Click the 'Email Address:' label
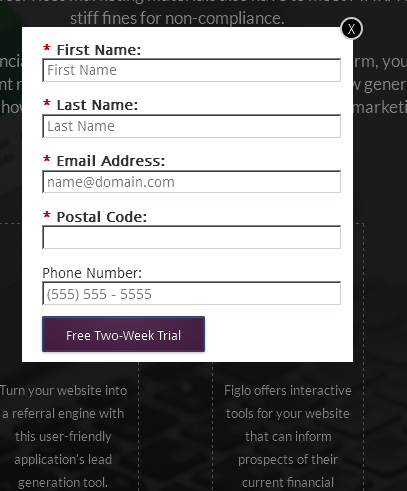407x491 pixels. [x=111, y=161]
